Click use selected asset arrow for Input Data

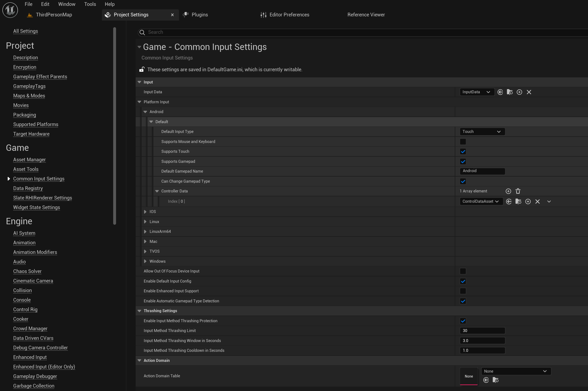click(x=500, y=92)
